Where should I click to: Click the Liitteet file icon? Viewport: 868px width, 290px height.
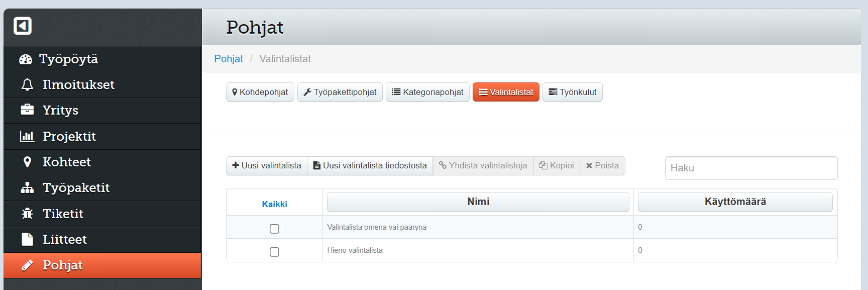click(x=27, y=239)
